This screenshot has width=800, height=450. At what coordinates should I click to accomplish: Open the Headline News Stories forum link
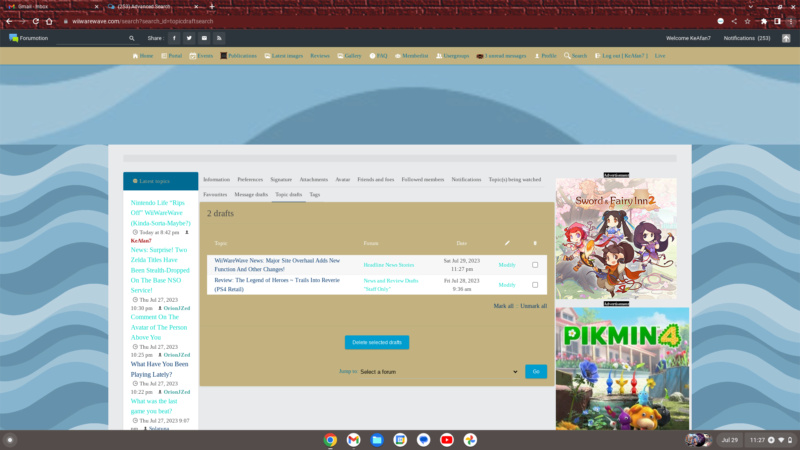(x=389, y=265)
